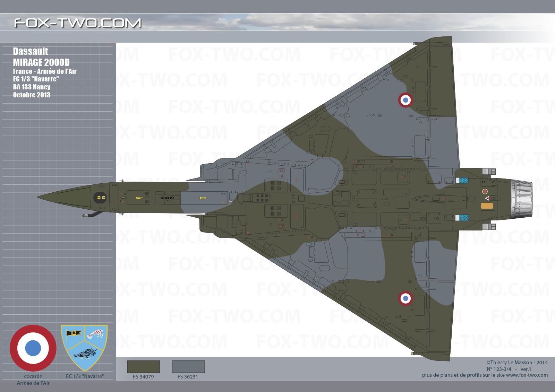Click the FS 34079 label
Screen dimensions: 555x392
pyautogui.click(x=143, y=377)
